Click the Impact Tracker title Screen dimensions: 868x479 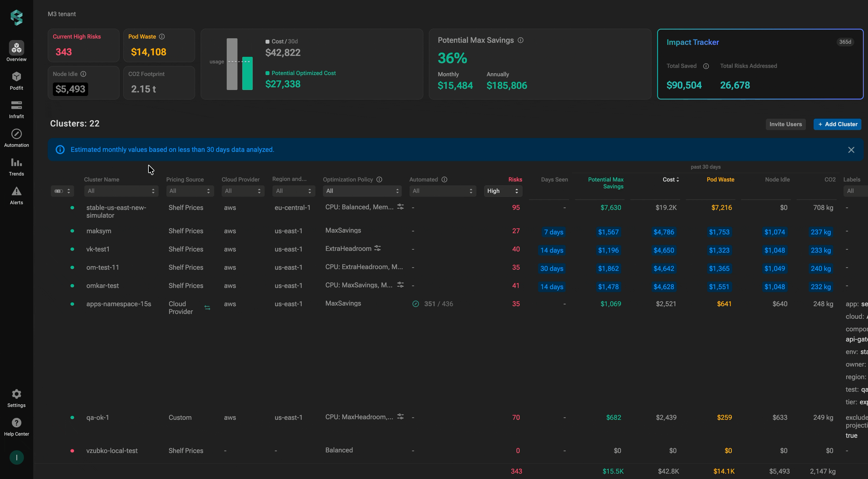(x=692, y=42)
